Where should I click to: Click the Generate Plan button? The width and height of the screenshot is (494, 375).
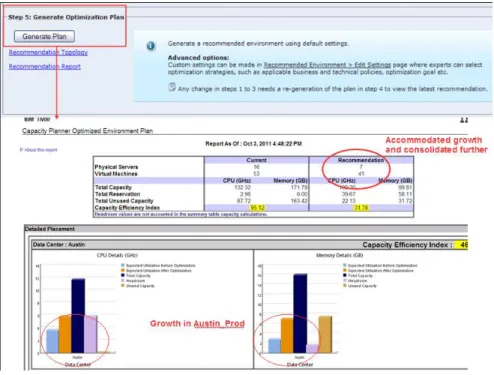tap(44, 36)
